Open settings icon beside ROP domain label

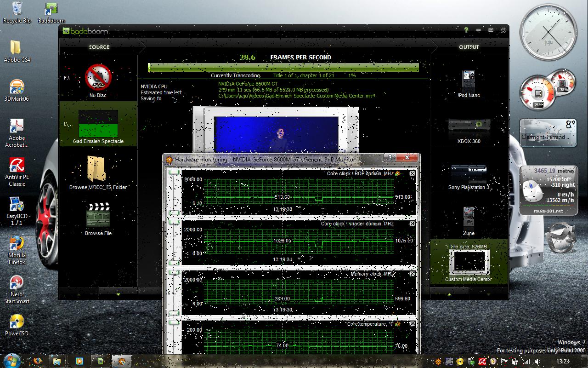coord(397,173)
